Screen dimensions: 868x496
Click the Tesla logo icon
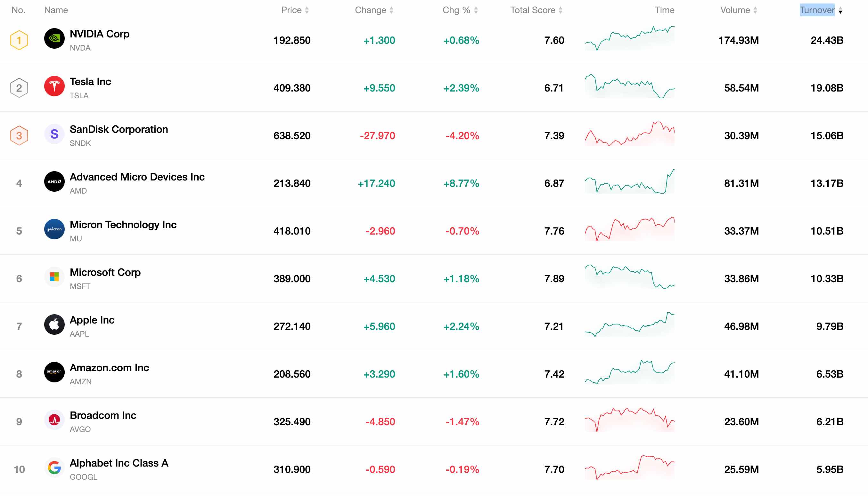point(54,86)
